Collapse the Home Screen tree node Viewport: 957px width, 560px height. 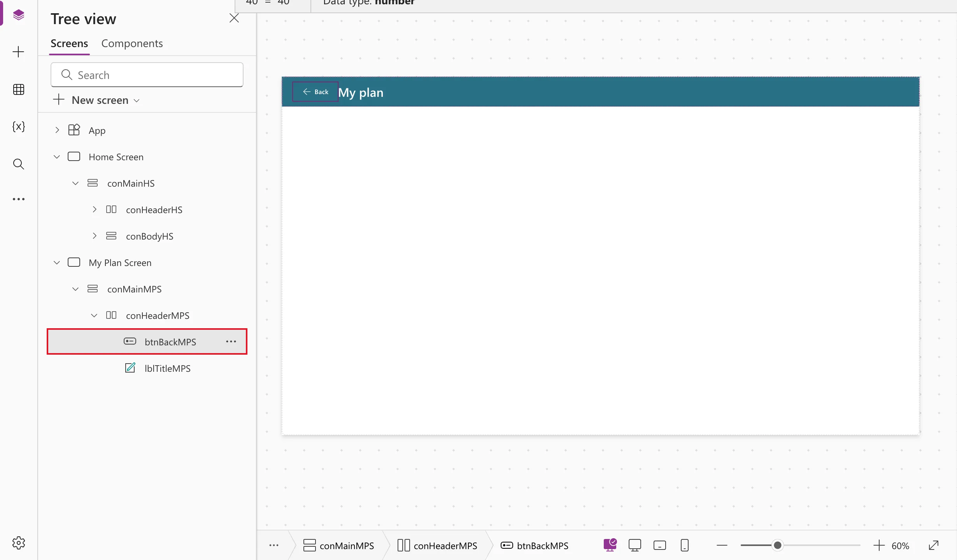(x=57, y=157)
